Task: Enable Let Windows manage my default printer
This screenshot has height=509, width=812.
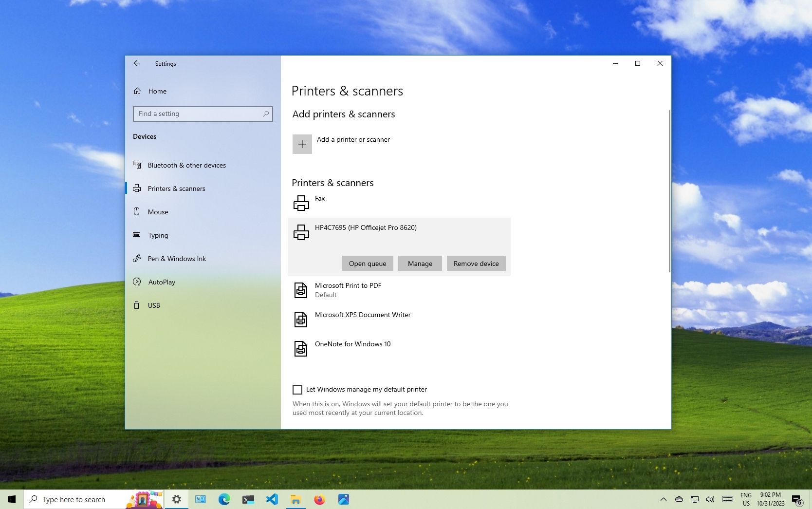Action: (297, 390)
